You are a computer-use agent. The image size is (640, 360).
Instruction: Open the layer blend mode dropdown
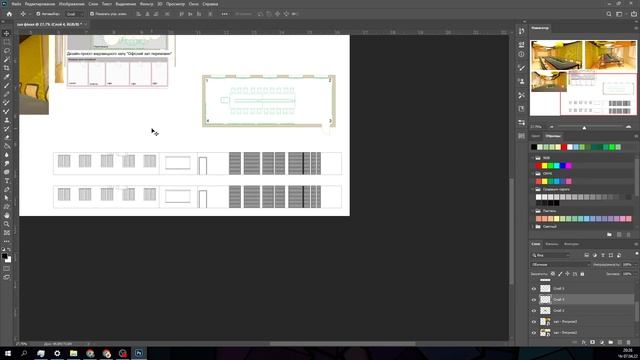pyautogui.click(x=560, y=264)
